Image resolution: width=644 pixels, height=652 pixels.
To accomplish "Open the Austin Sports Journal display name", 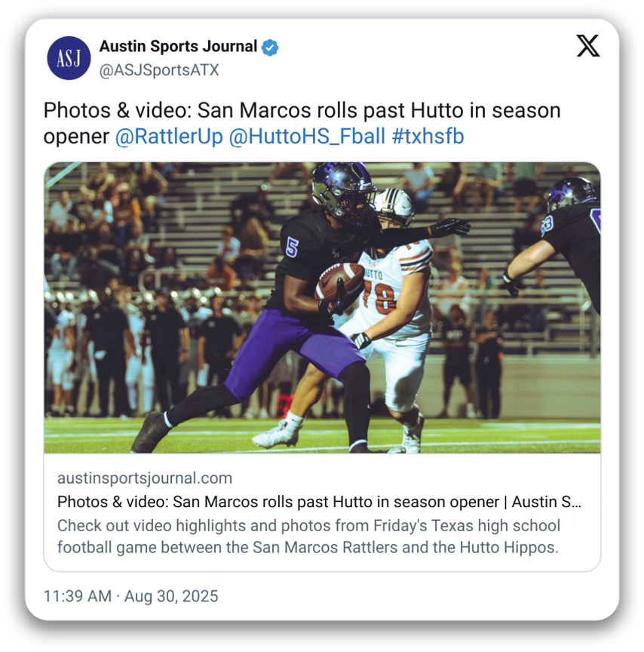I will pos(178,46).
